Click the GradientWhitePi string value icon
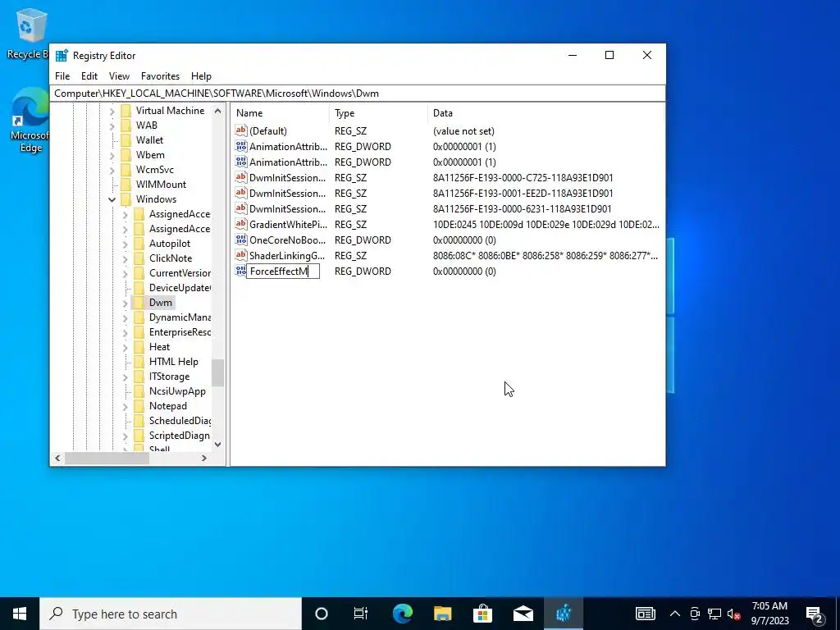This screenshot has width=840, height=630. click(x=241, y=225)
